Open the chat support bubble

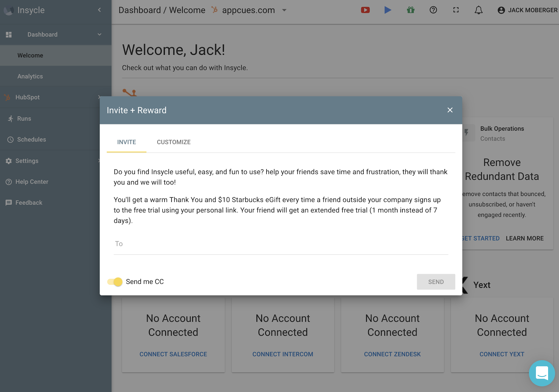point(542,373)
